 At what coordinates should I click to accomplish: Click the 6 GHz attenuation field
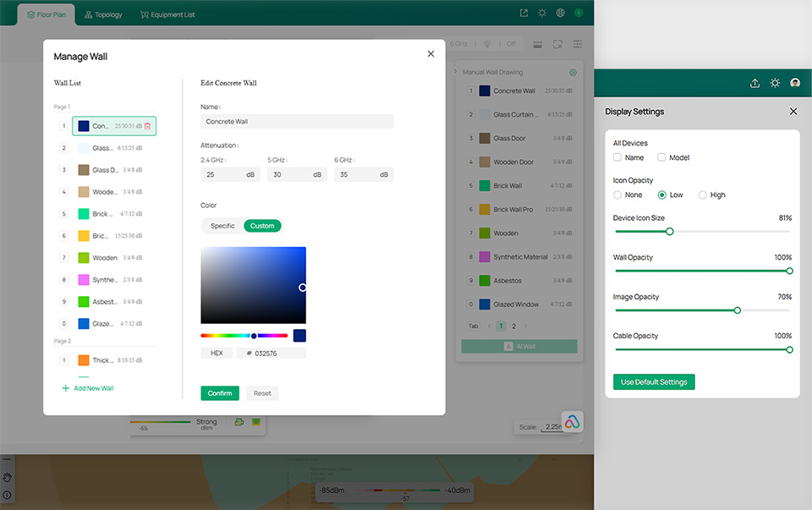click(x=364, y=174)
